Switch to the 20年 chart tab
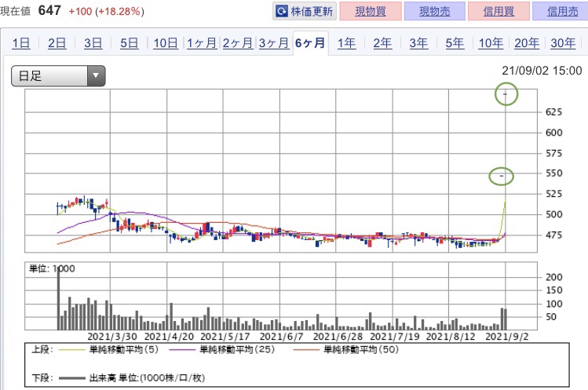The height and width of the screenshot is (390, 588). 527,43
